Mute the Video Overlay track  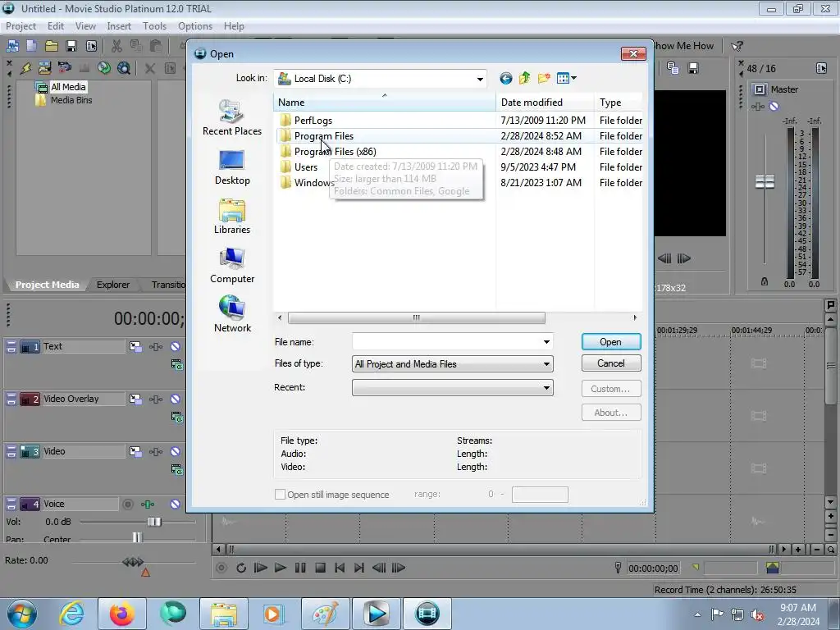[176, 399]
